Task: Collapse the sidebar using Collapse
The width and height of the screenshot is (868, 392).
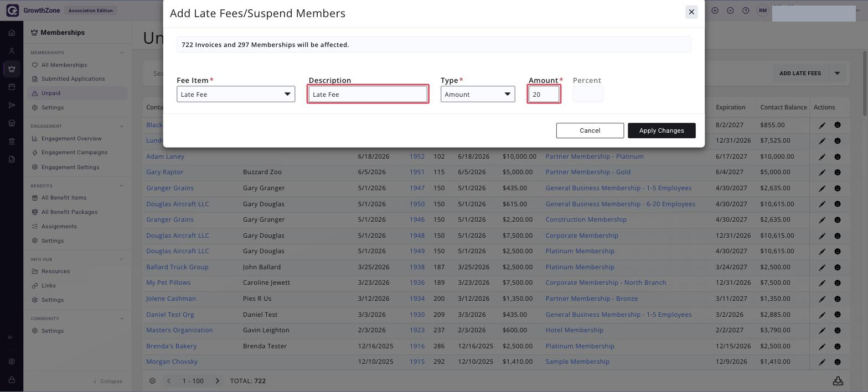Action: [108, 381]
